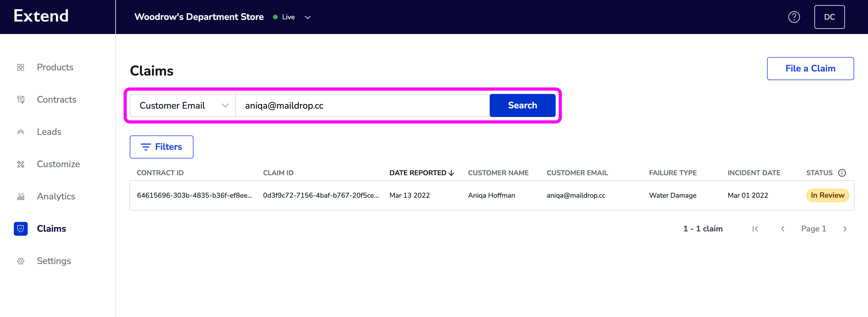Click the Incident Date column header
Viewport: 868px width, 317px height.
[x=754, y=173]
